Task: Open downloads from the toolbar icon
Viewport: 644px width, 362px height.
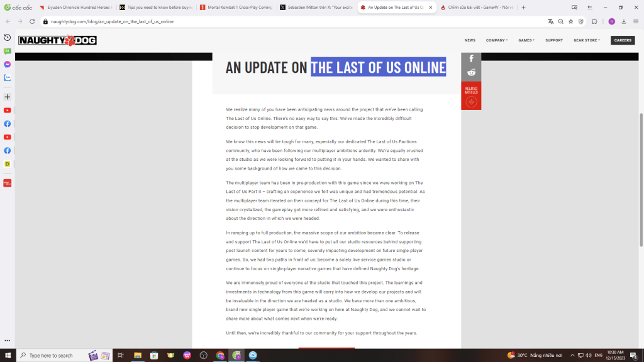Action: tap(625, 21)
